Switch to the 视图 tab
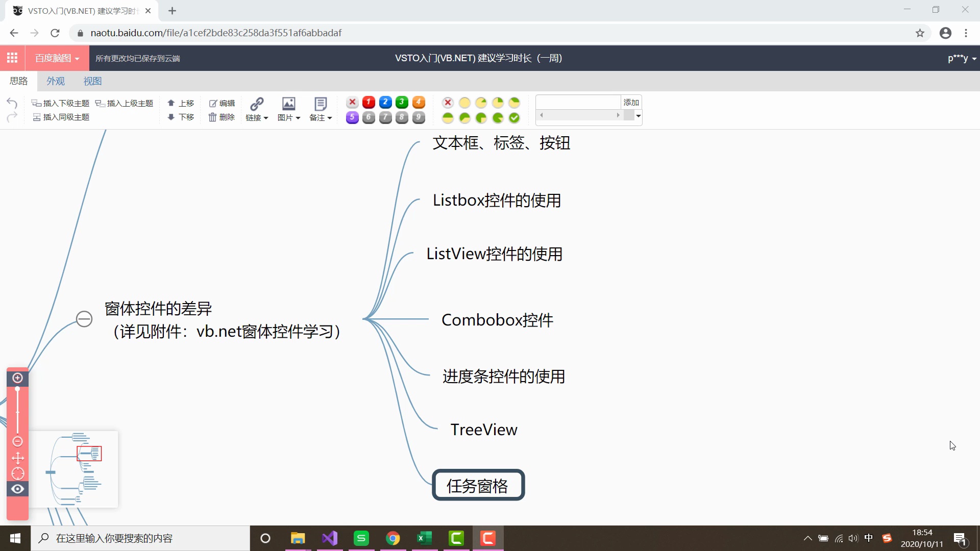This screenshot has width=980, height=551. coord(92,81)
